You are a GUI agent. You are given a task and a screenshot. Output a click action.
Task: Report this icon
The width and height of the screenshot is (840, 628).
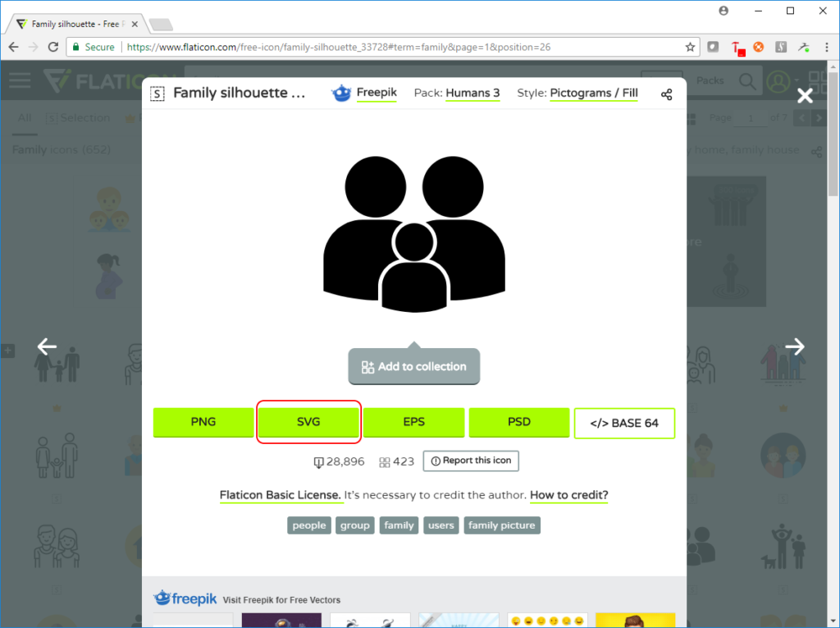click(471, 461)
